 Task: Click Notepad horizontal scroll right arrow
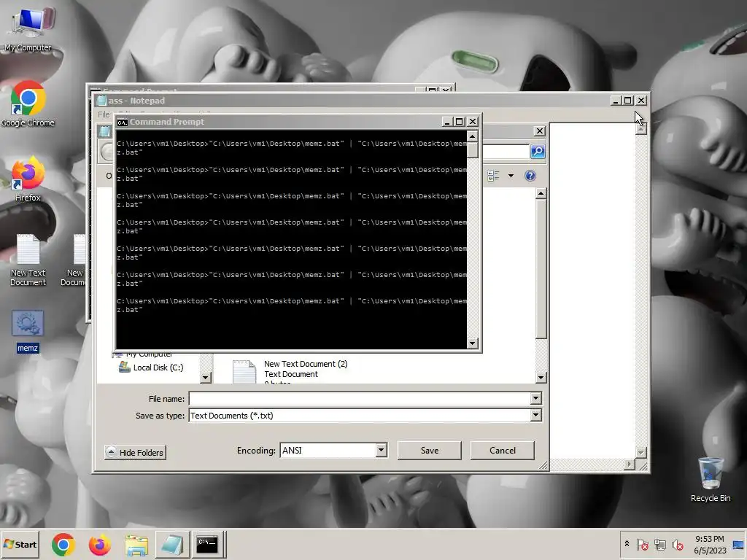coord(630,464)
